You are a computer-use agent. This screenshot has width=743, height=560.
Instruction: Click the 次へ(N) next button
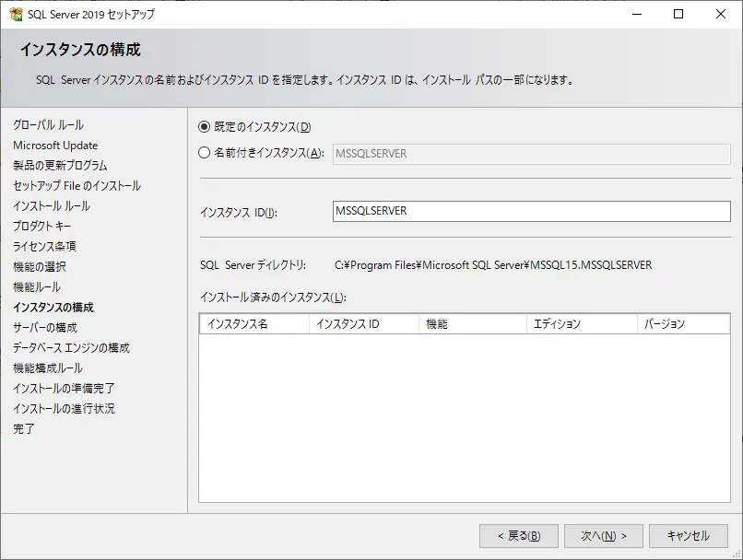pos(603,536)
